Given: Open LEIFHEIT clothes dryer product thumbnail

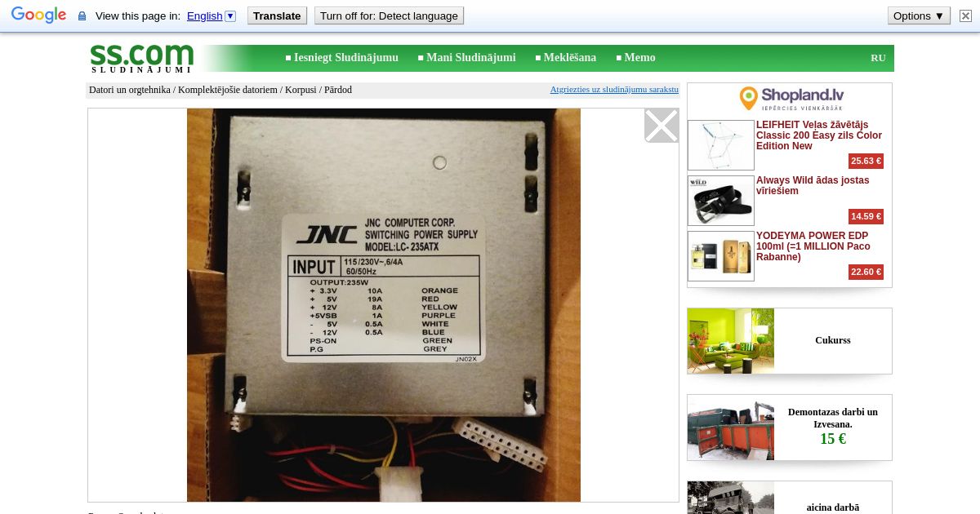Looking at the screenshot, I should [721, 145].
